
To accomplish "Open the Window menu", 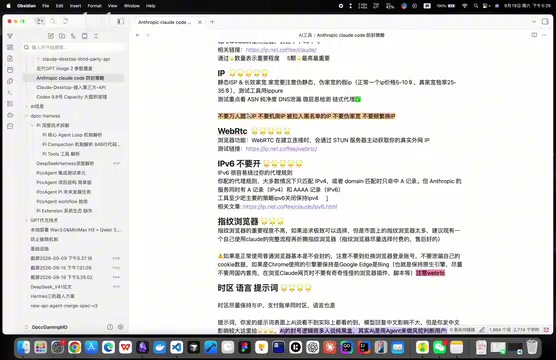I will click(x=132, y=6).
